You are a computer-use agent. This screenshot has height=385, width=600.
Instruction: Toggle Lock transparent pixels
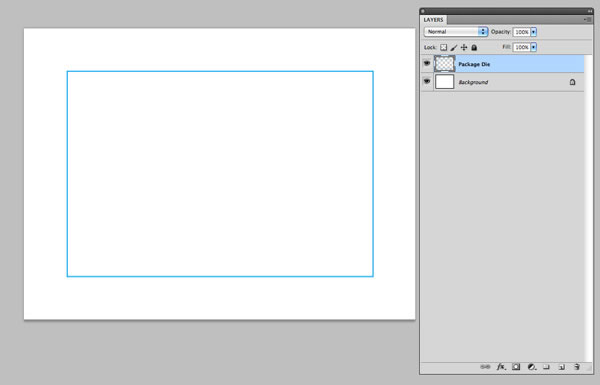(443, 47)
